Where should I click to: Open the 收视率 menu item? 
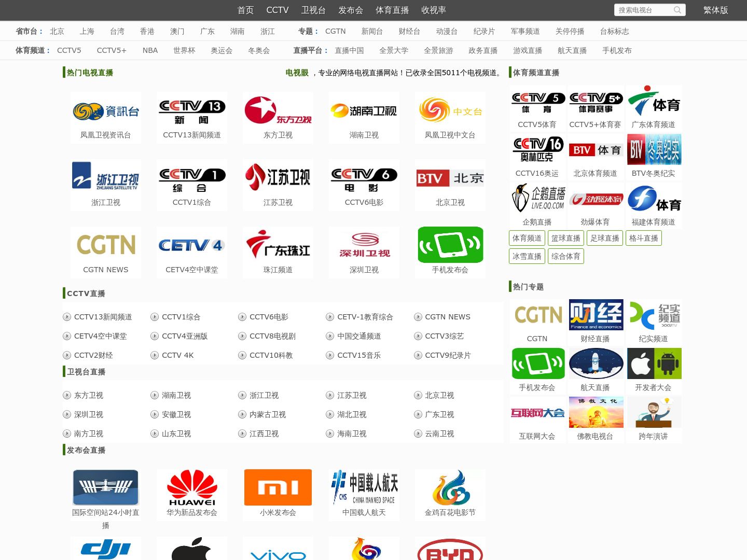point(434,10)
